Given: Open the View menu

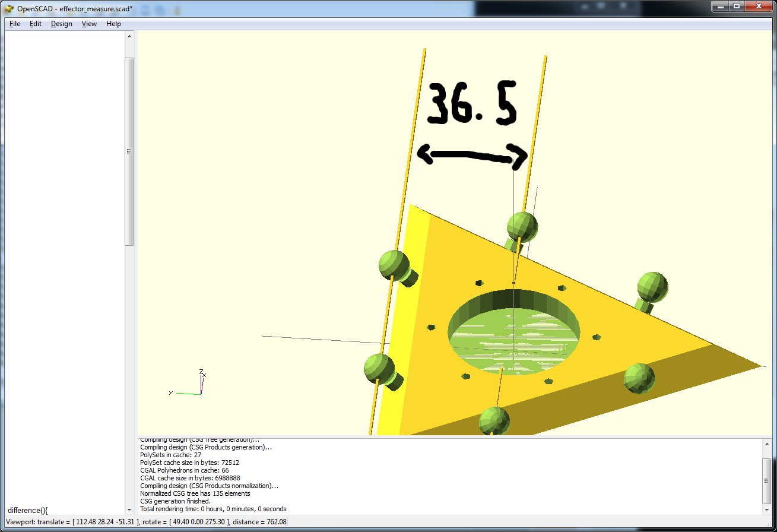Looking at the screenshot, I should click(x=89, y=24).
